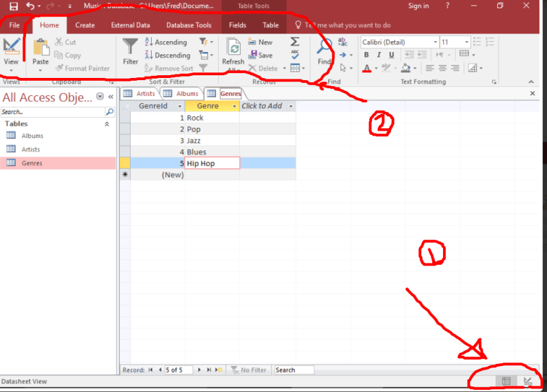Switch to the Albums table tab
The width and height of the screenshot is (547, 392).
[x=182, y=94]
